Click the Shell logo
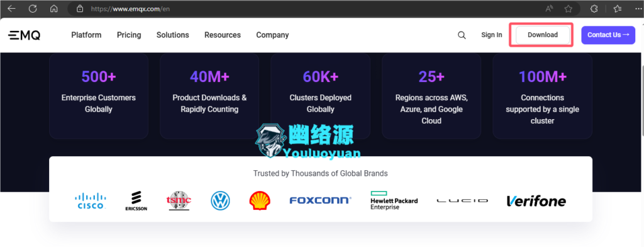The image size is (644, 247). pyautogui.click(x=260, y=200)
